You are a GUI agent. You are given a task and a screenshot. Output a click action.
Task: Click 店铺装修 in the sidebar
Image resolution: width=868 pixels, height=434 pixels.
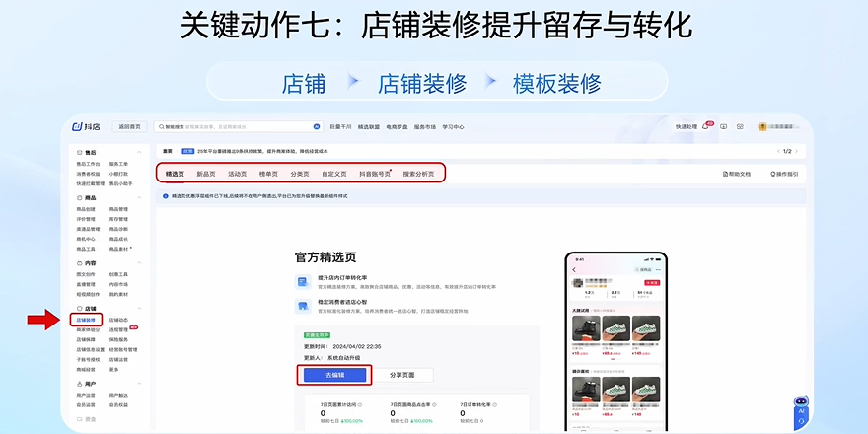pyautogui.click(x=86, y=320)
